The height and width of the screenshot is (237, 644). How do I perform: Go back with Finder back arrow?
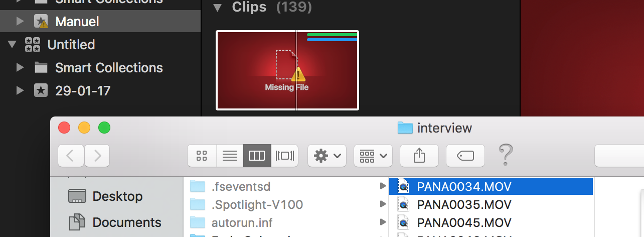[71, 156]
